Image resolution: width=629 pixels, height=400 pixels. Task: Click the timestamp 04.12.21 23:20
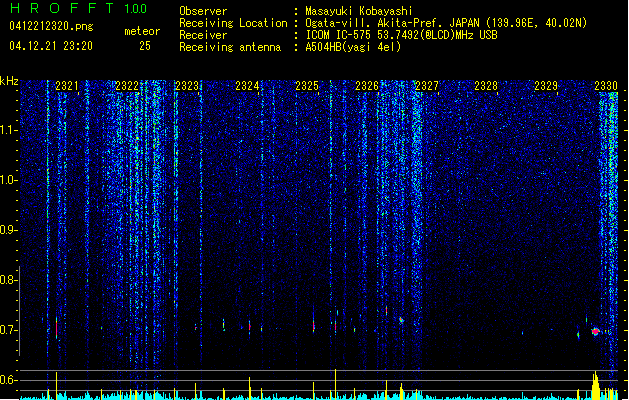click(x=51, y=46)
